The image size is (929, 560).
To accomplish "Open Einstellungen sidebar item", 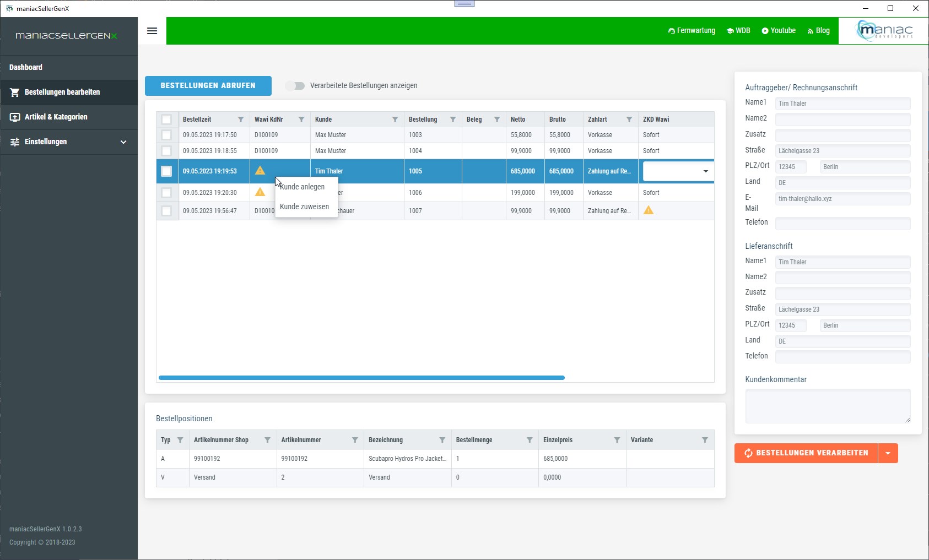I will pyautogui.click(x=69, y=142).
